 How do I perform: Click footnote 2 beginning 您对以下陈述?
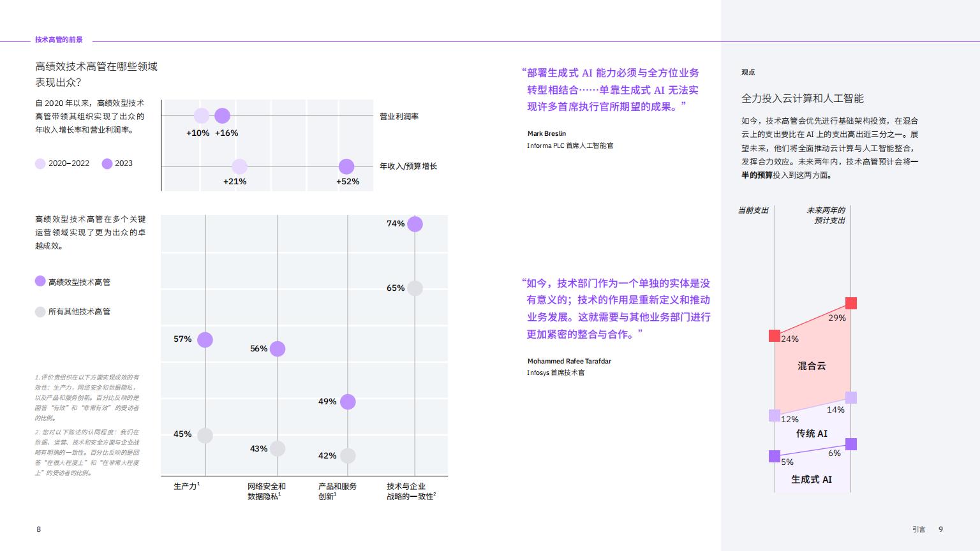87,452
